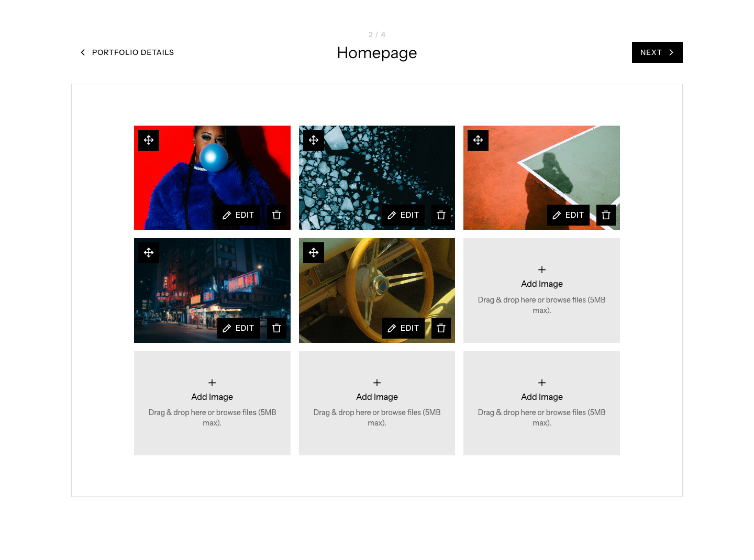This screenshot has height=560, width=754.
Task: Click move handle on neon street photo
Action: 149,253
